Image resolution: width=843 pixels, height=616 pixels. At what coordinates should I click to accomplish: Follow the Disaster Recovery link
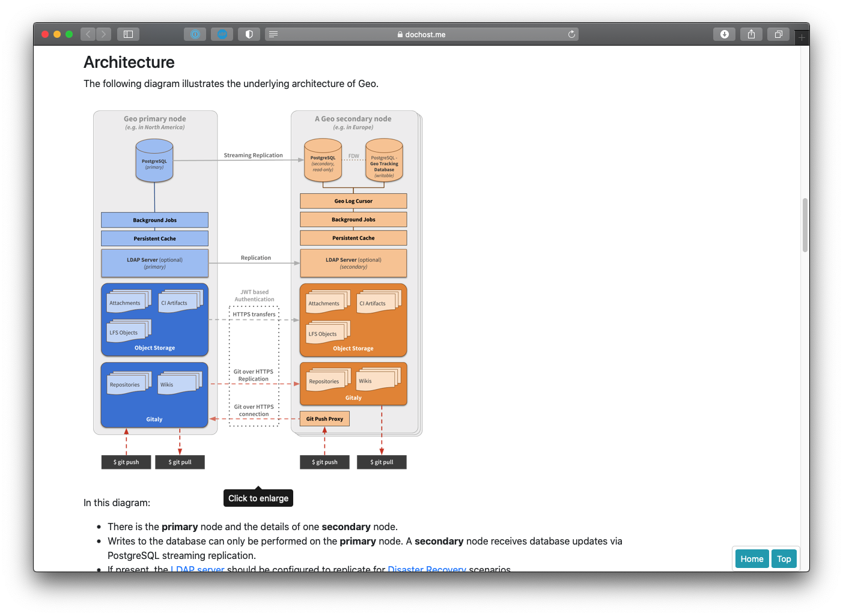(x=427, y=569)
